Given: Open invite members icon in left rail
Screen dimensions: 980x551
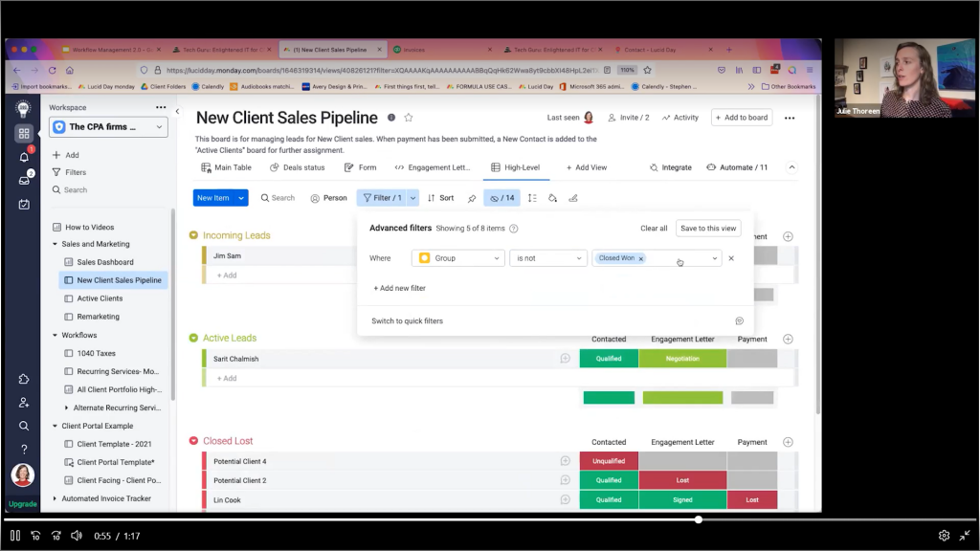Looking at the screenshot, I should tap(24, 403).
